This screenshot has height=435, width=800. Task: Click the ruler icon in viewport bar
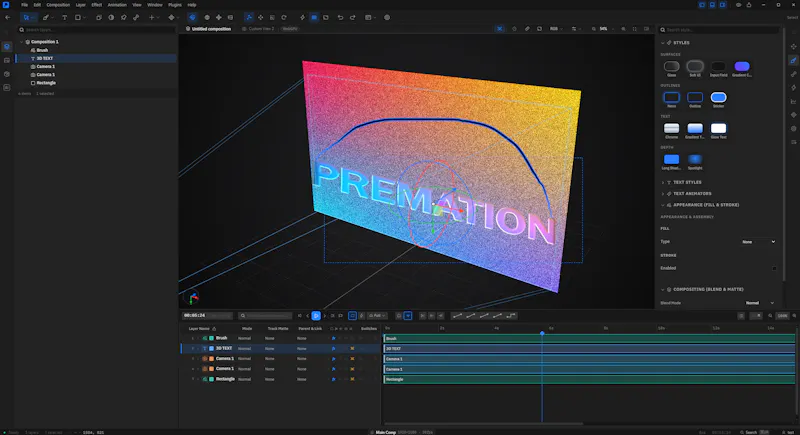pos(527,29)
